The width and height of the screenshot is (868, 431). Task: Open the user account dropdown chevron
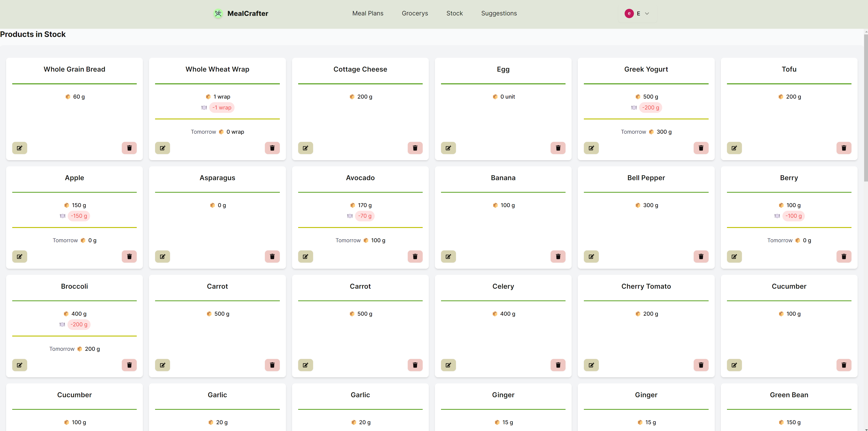point(647,14)
